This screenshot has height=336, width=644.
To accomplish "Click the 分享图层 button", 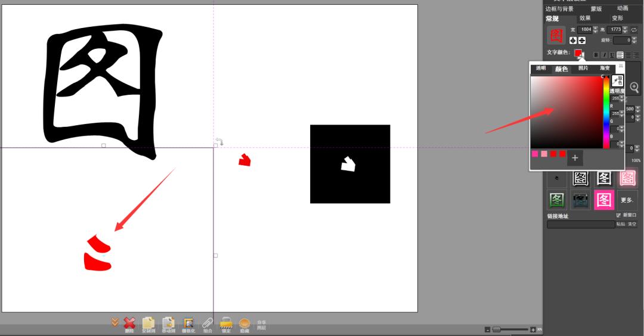I will pyautogui.click(x=262, y=325).
